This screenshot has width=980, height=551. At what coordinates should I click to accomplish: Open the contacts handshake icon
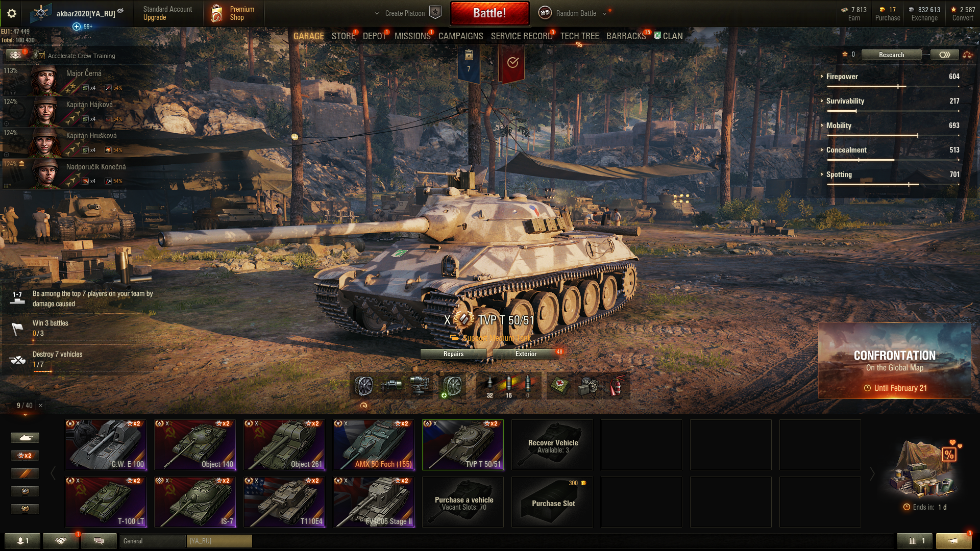tap(61, 541)
